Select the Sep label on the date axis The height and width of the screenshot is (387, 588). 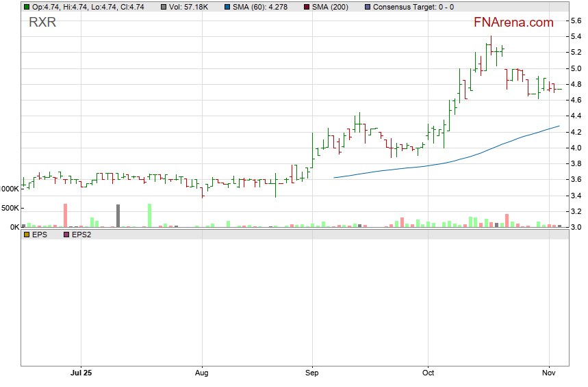pyautogui.click(x=312, y=373)
